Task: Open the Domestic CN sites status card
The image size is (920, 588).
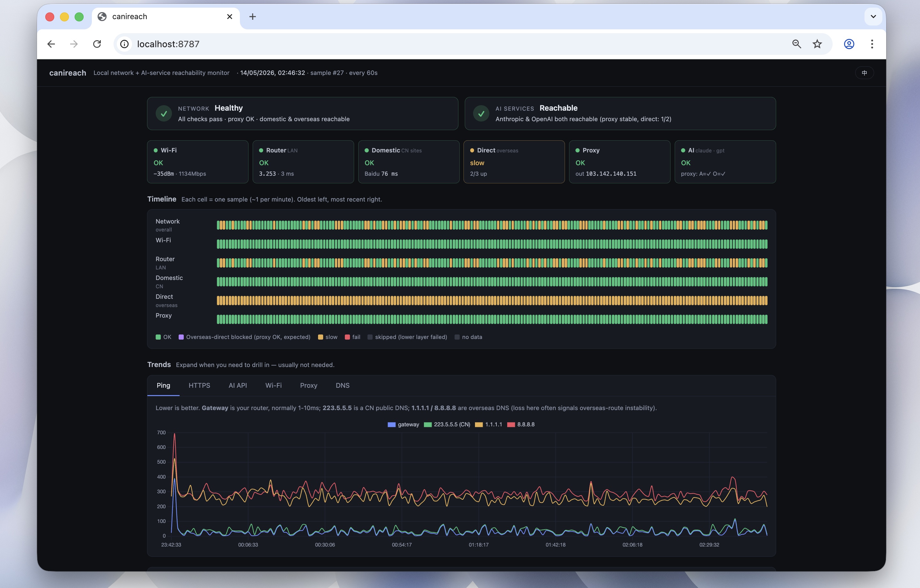Action: coord(408,162)
